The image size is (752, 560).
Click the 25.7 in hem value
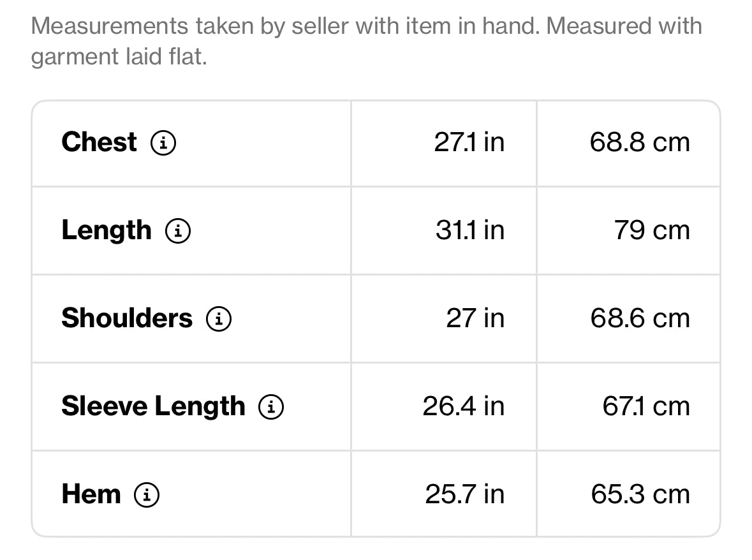[x=465, y=495]
